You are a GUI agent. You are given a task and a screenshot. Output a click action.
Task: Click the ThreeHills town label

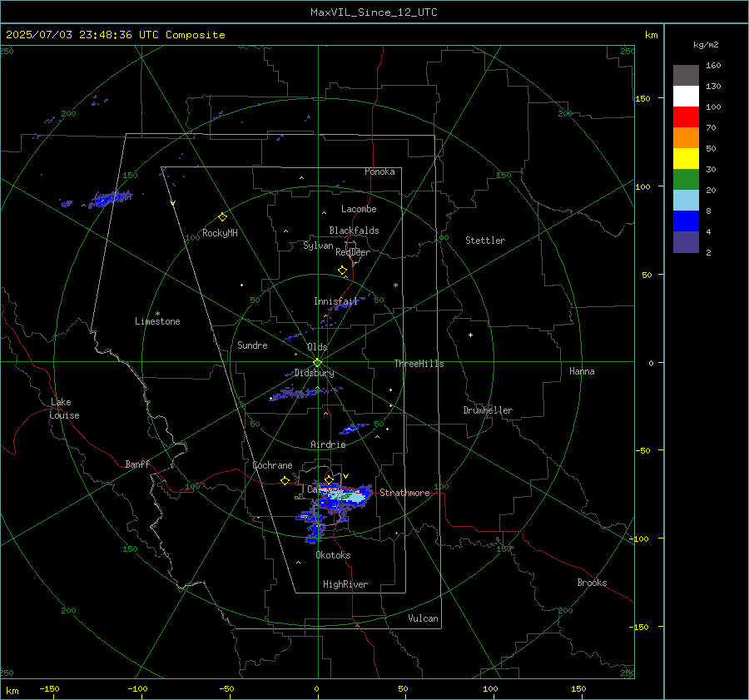(419, 364)
